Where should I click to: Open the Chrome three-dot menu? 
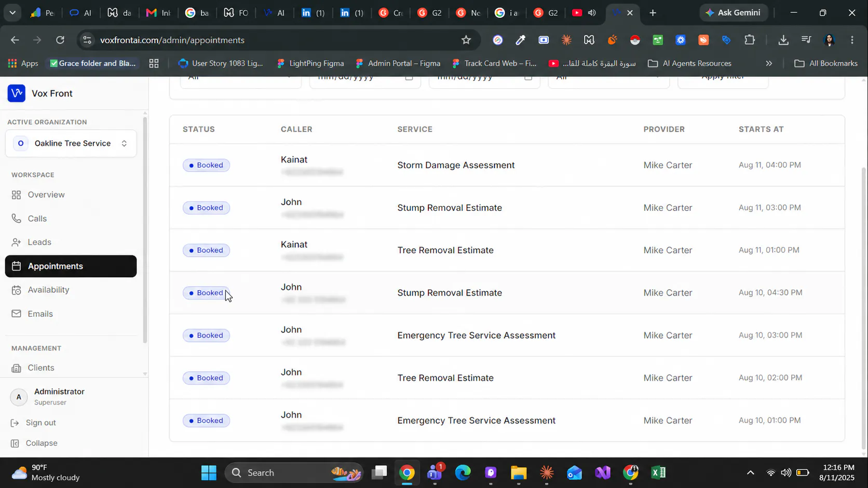[852, 40]
